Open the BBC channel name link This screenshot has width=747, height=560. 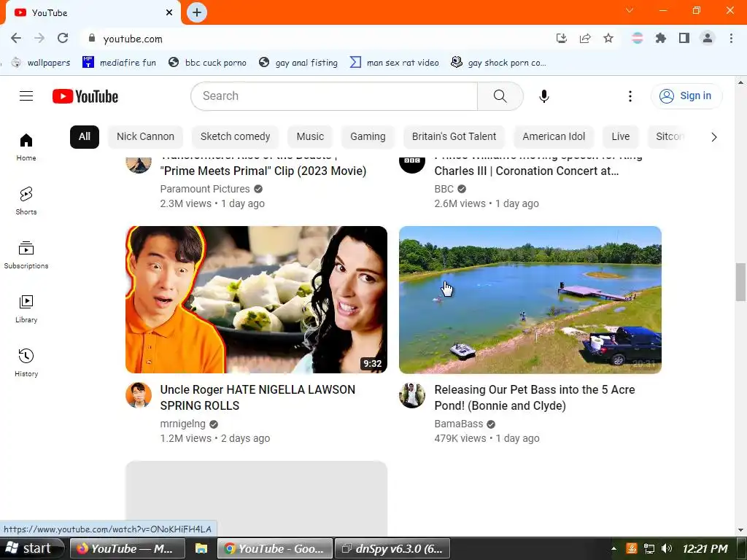tap(444, 189)
